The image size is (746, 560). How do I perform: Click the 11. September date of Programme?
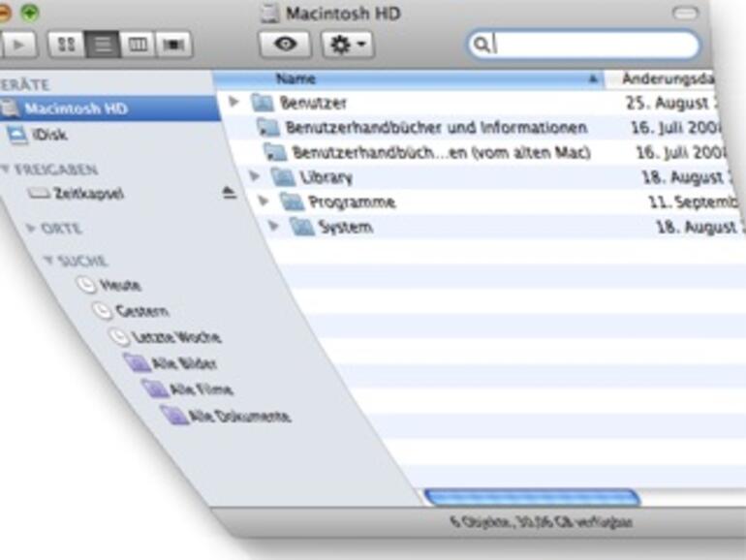(x=696, y=202)
